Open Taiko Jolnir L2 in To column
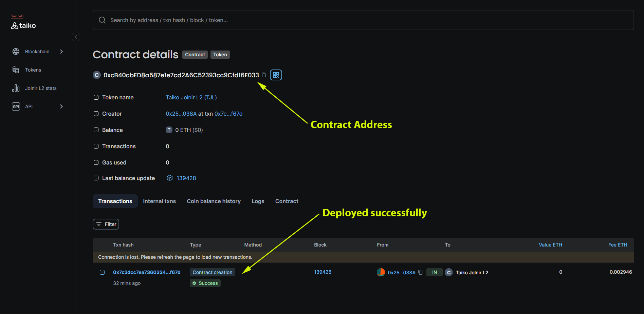 point(472,273)
